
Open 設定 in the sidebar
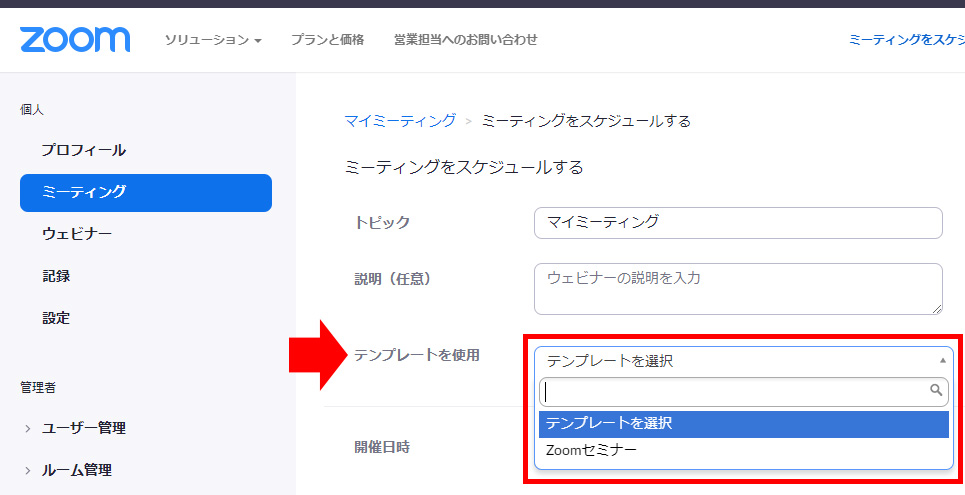pos(56,318)
